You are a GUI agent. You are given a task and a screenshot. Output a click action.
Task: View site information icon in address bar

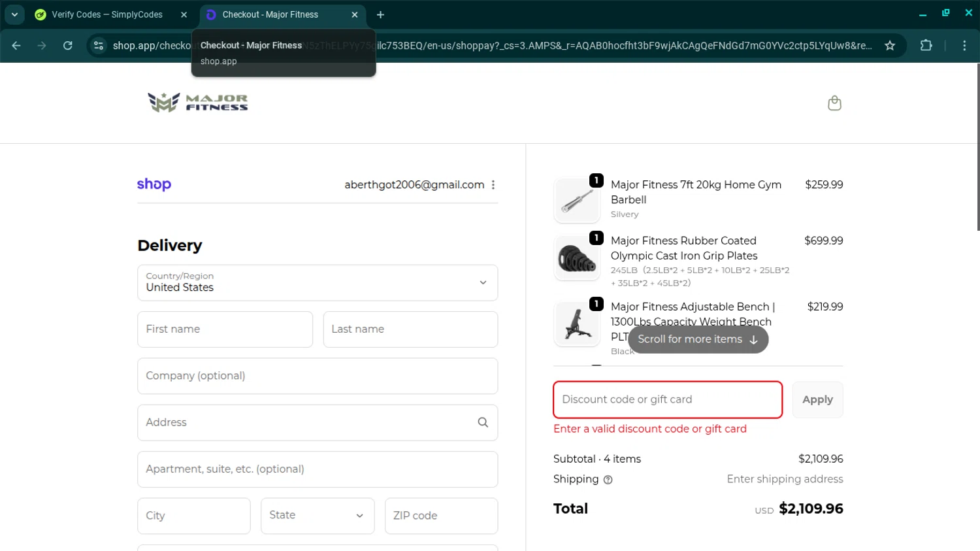click(x=99, y=45)
